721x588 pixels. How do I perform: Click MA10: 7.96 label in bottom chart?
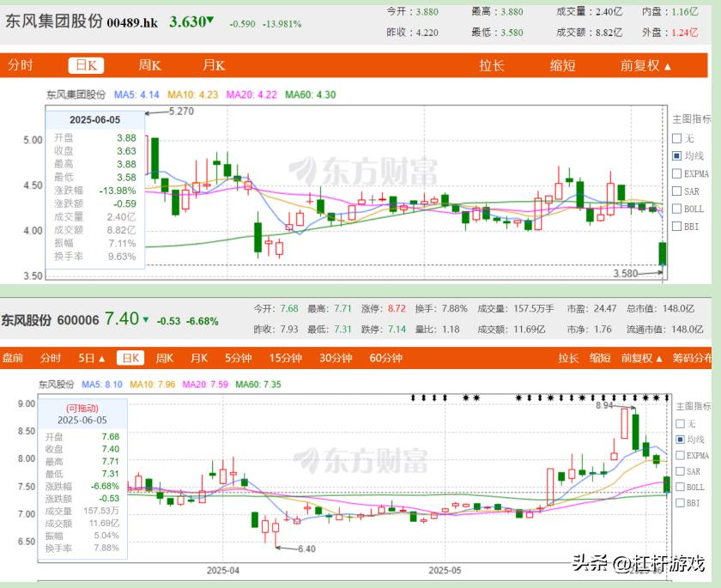coord(152,385)
